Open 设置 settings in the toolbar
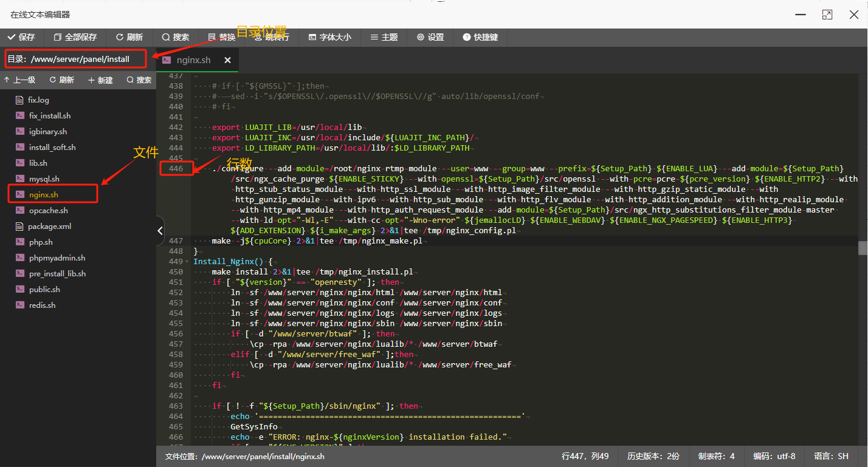 pos(430,37)
